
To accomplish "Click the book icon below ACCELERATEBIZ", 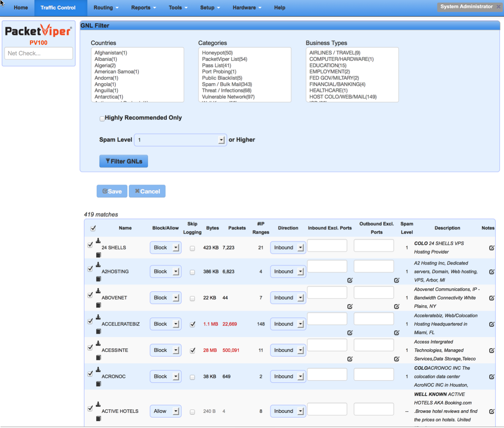I will click(99, 331).
